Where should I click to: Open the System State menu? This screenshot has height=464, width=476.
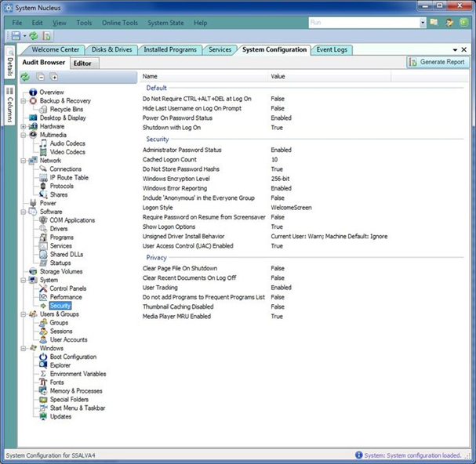click(x=165, y=23)
